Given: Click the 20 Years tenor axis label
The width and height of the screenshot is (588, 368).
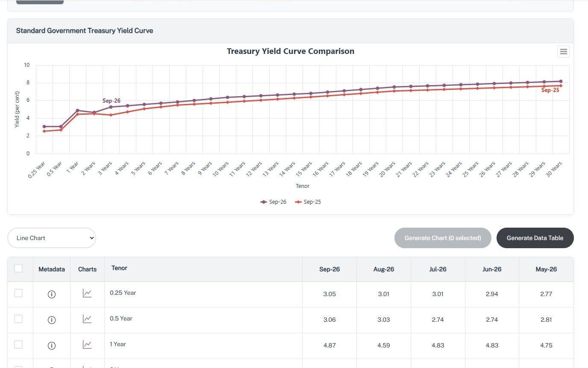Looking at the screenshot, I should point(388,169).
